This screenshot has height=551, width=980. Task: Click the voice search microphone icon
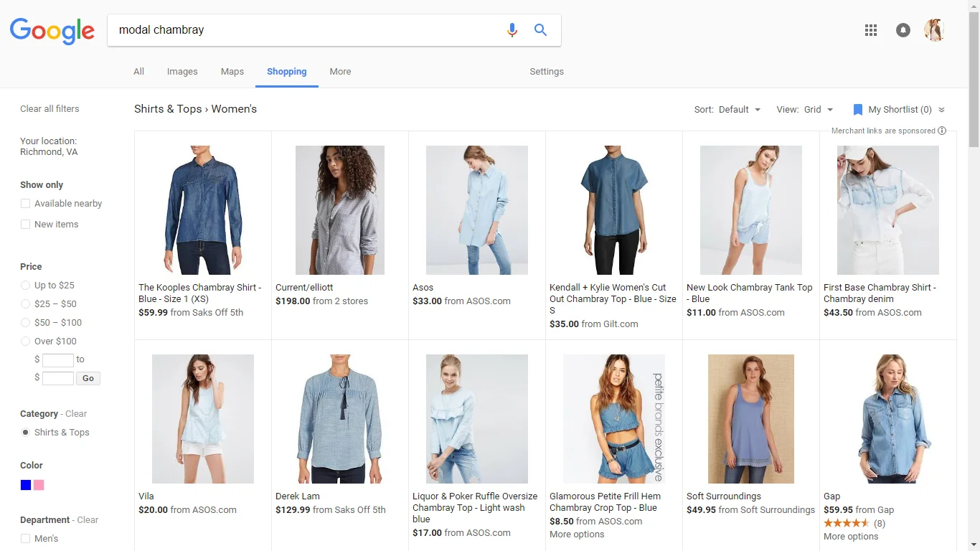point(512,30)
